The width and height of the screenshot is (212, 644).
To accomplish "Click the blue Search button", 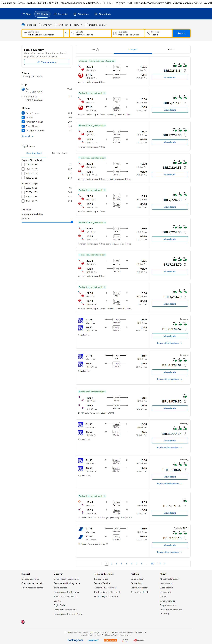I will tap(181, 33).
